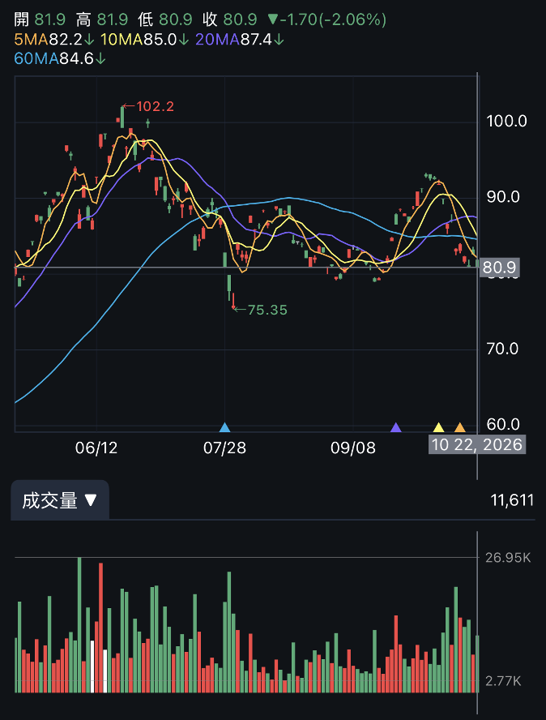
Task: Select the 5MA 82.2 legend label
Action: point(54,40)
